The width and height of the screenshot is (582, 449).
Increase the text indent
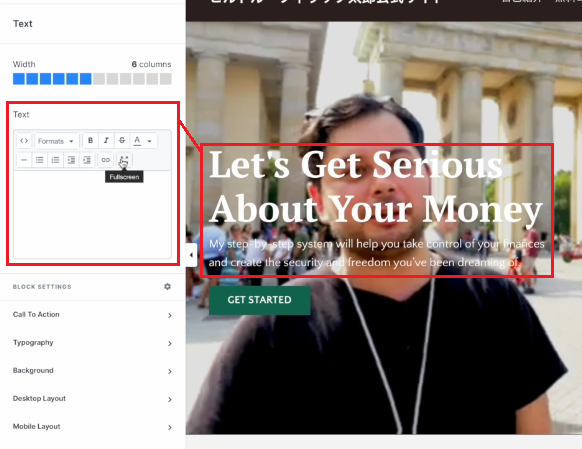[87, 160]
